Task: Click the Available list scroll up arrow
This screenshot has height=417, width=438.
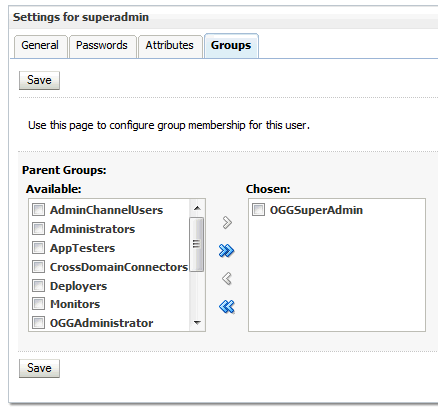Action: [x=197, y=208]
